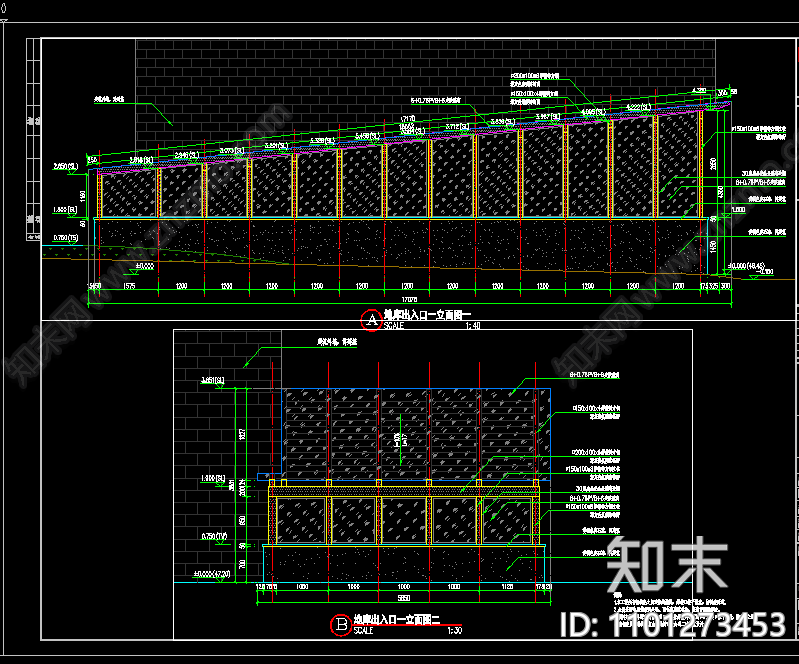
Task: Select the "1575" dimension text
Action: click(129, 286)
